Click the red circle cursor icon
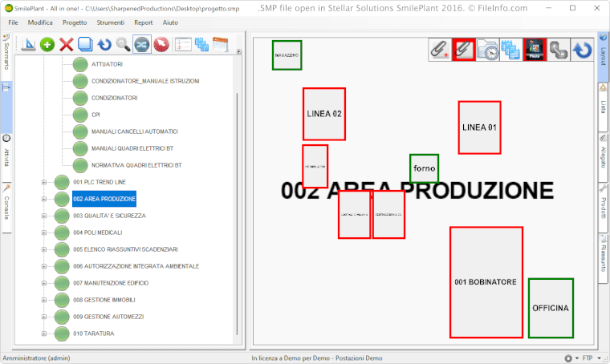610x364 pixels. tap(161, 44)
